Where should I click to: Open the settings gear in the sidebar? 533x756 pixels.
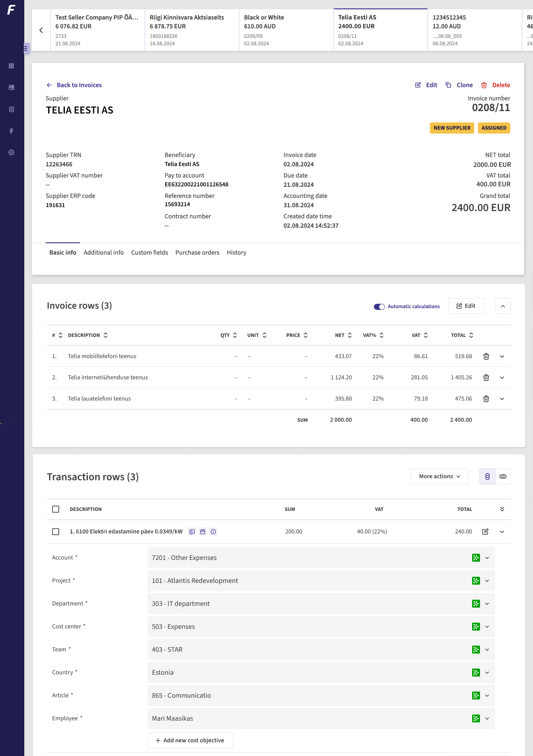(11, 152)
